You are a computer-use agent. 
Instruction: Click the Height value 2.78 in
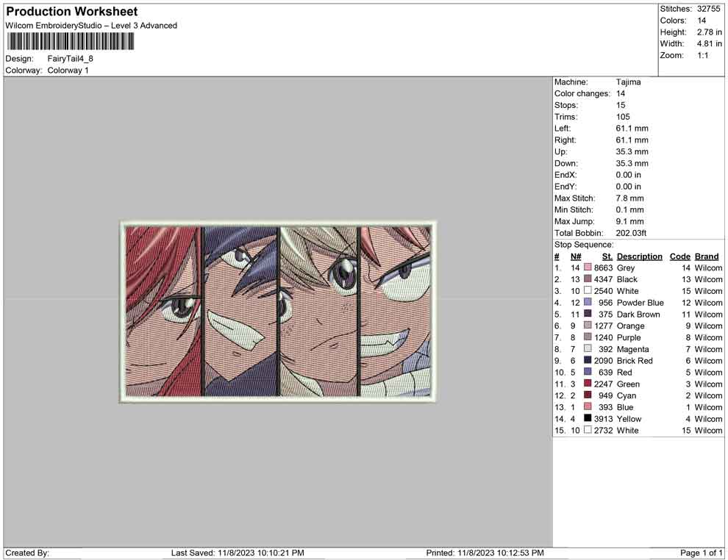click(x=710, y=32)
